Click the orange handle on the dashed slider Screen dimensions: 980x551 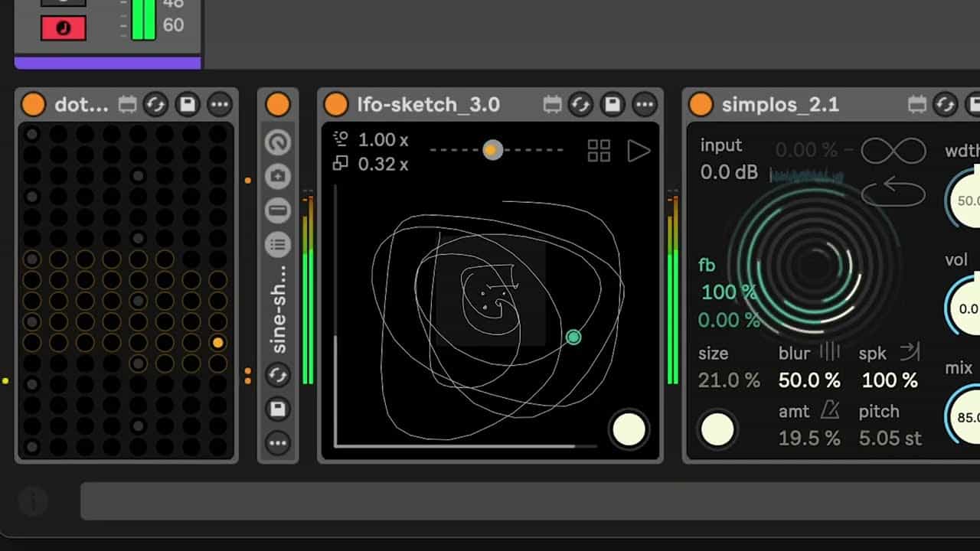[x=492, y=150]
